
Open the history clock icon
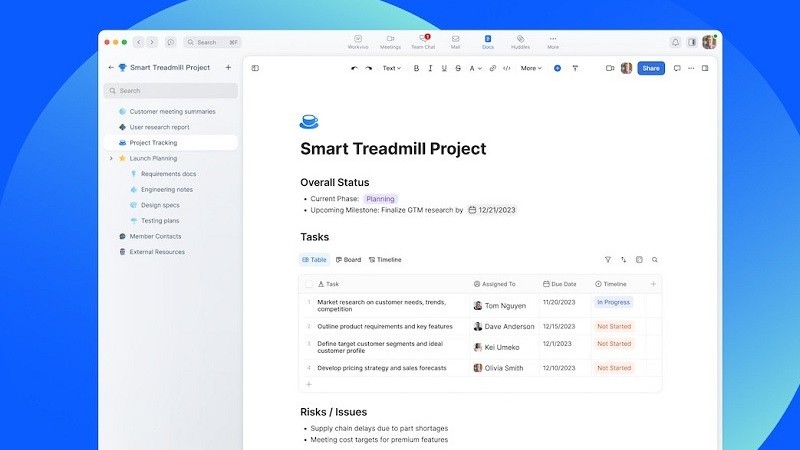click(x=170, y=42)
